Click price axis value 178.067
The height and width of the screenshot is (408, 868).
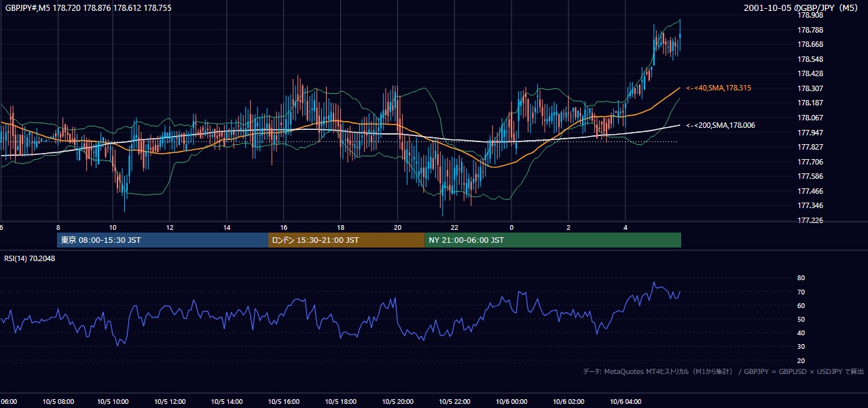(810, 118)
